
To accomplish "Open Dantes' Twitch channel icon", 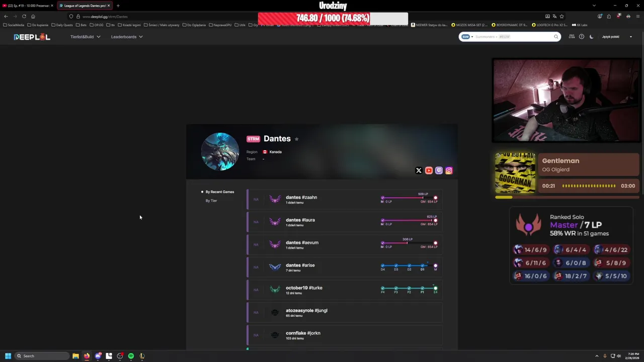I will [439, 170].
